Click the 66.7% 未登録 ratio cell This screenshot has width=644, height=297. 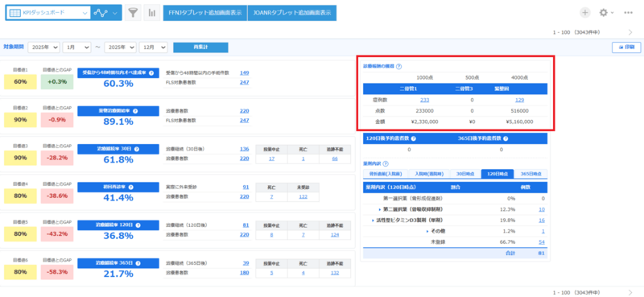[x=508, y=242]
